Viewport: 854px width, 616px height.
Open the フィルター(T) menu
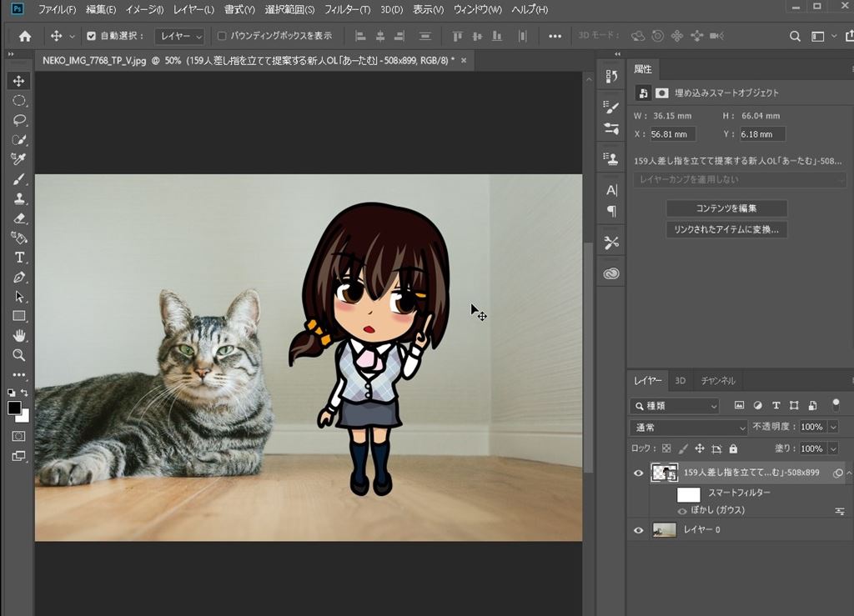coord(347,10)
